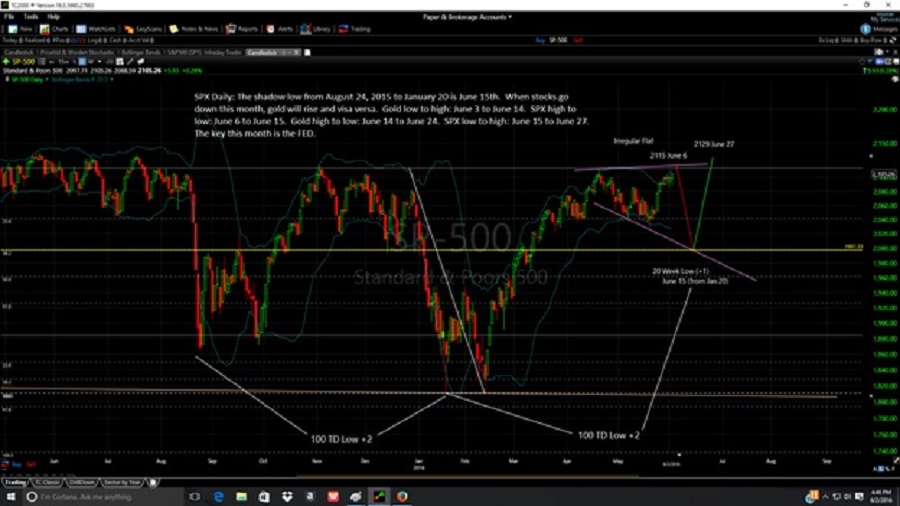This screenshot has height=506, width=900.
Task: Select the DrillDown bottom tab
Action: [82, 482]
